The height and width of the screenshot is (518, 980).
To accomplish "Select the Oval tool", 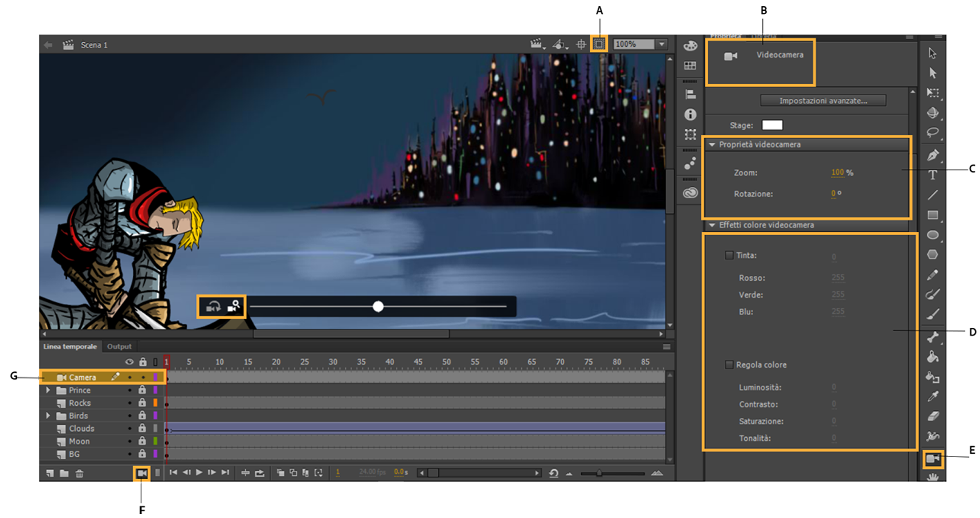I will pos(933,235).
